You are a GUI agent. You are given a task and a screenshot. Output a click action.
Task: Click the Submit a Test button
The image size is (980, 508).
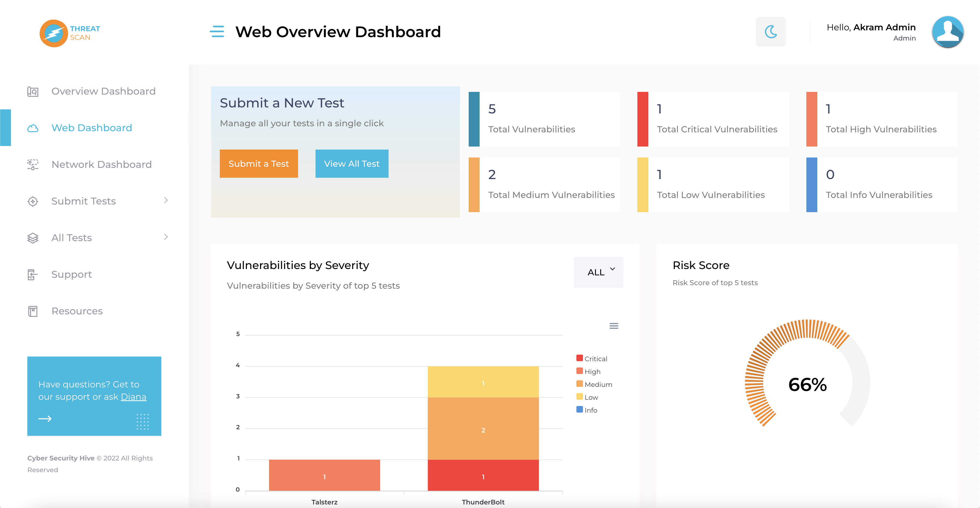tap(259, 164)
